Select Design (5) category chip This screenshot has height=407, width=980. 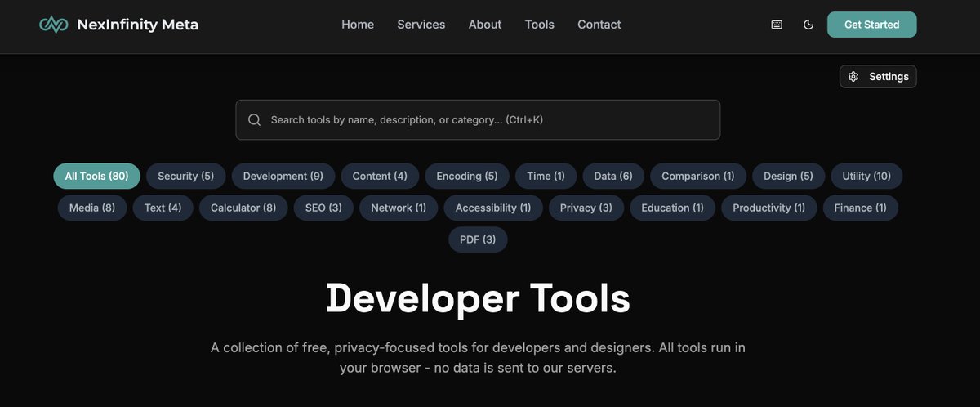tap(789, 177)
